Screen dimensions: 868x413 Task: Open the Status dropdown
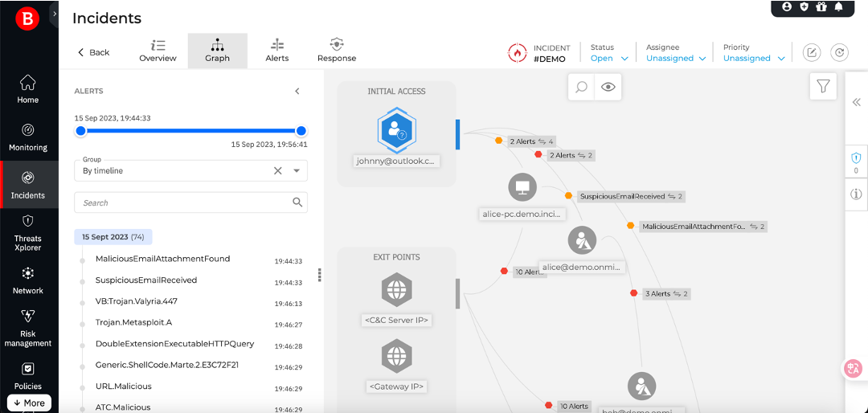click(612, 58)
